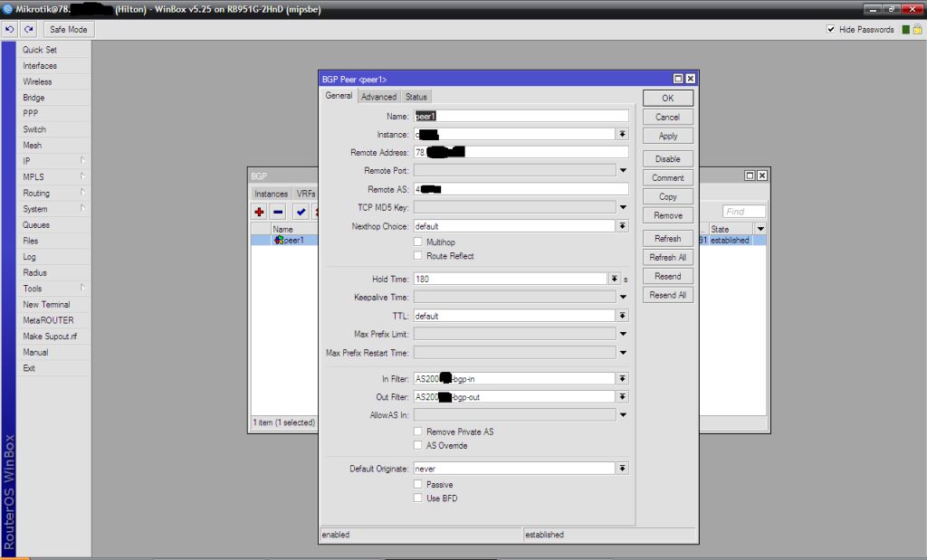The height and width of the screenshot is (560, 927).
Task: Click the Refresh All button
Action: [x=668, y=258]
